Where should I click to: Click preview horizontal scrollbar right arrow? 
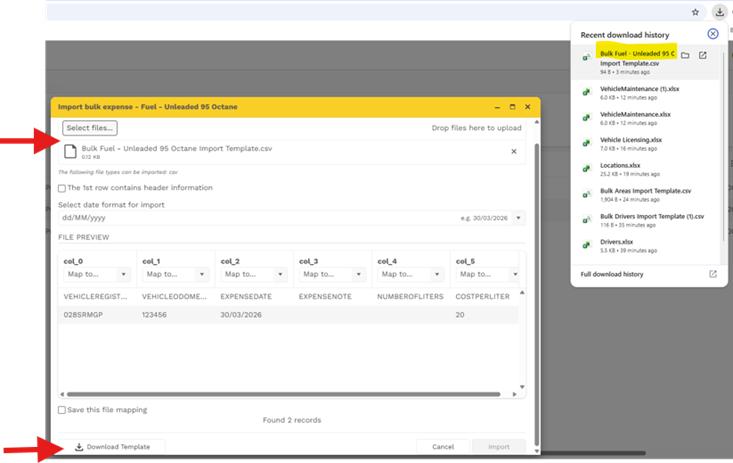[x=514, y=394]
